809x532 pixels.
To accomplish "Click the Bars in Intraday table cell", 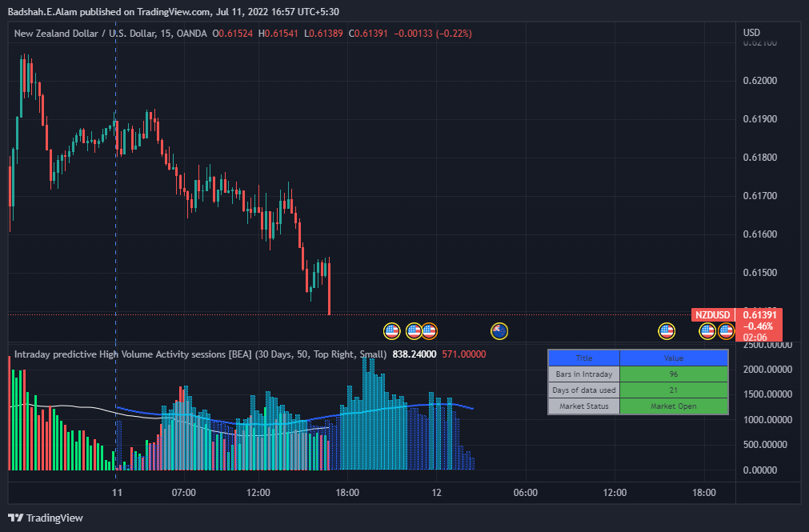I will [x=584, y=374].
